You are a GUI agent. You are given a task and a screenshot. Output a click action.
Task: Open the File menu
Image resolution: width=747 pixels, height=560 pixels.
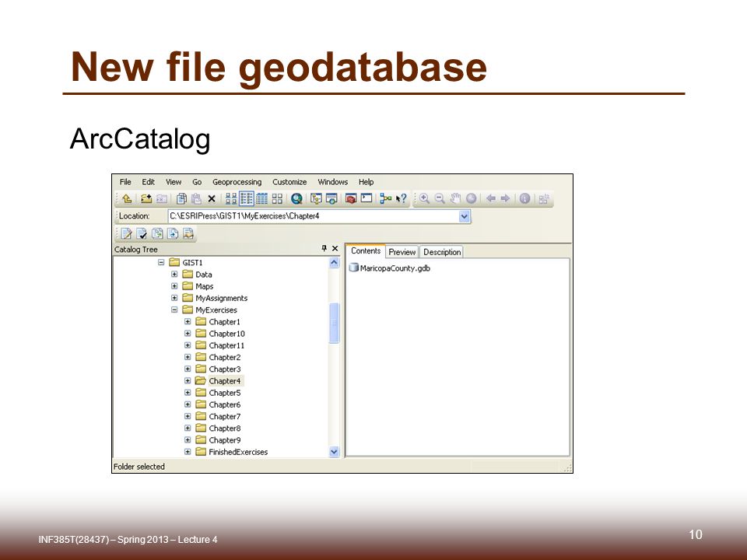tap(125, 182)
